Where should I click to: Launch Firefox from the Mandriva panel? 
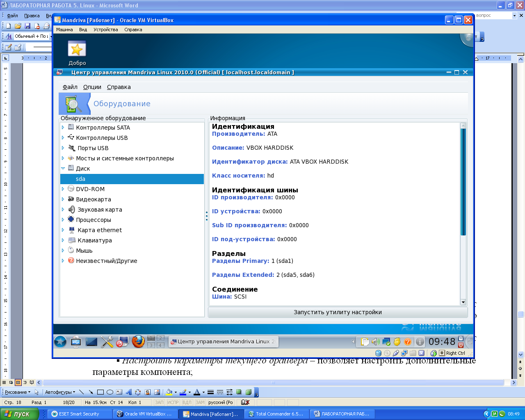click(x=138, y=341)
